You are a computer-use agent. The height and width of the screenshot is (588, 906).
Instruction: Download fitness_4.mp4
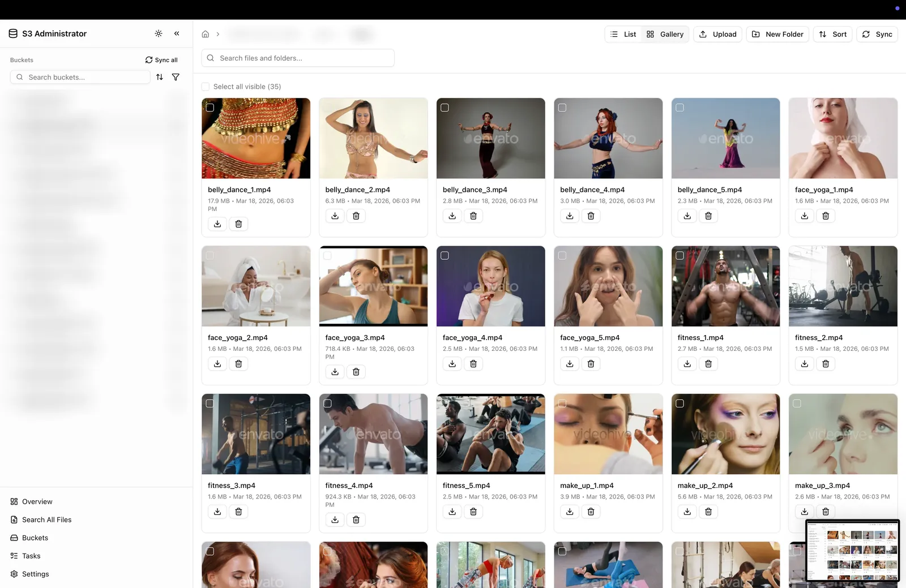click(335, 520)
